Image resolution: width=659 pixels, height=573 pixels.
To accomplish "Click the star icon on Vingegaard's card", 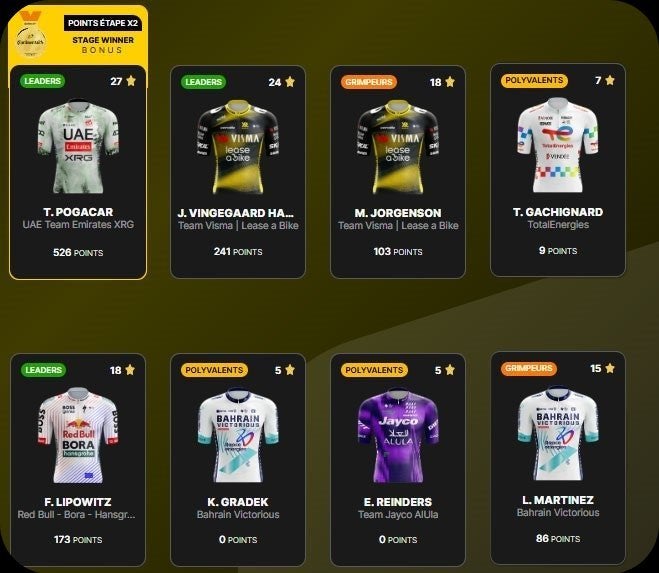I will click(x=290, y=82).
